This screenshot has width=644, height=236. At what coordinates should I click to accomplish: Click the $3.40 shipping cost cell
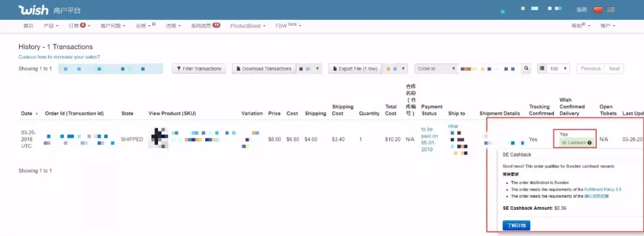pos(339,139)
